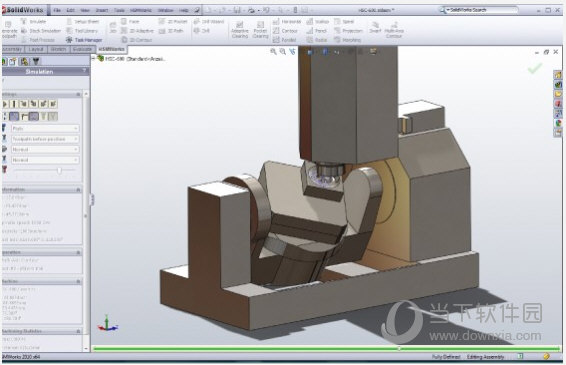Open the Toolpath before position dropdown
This screenshot has height=365, width=566.
[45, 139]
